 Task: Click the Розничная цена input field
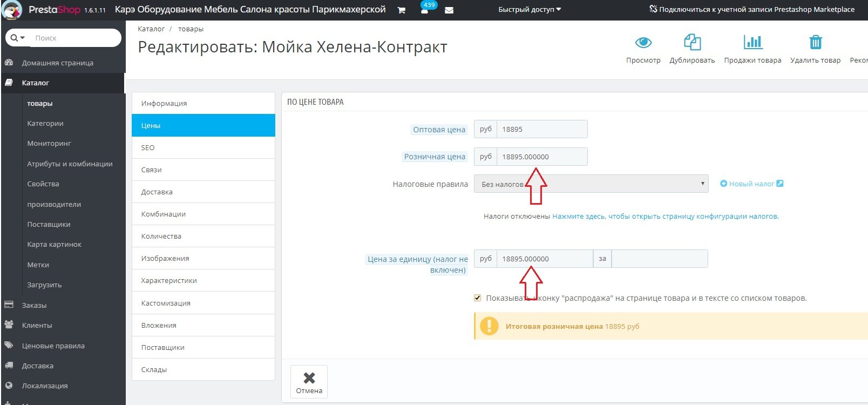[542, 157]
